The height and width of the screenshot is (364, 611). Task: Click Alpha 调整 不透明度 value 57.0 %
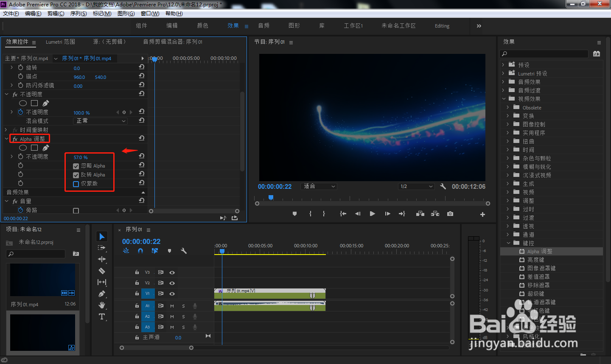click(x=81, y=157)
